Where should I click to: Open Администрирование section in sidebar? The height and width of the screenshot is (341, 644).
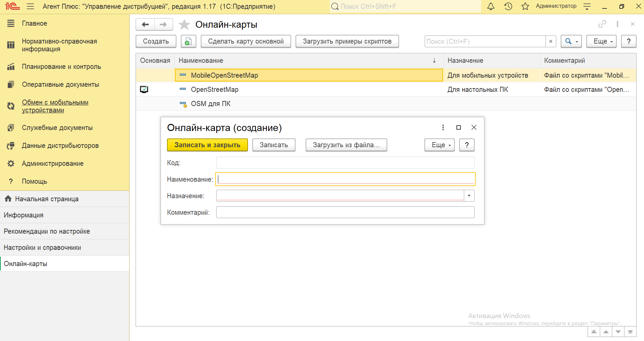pos(53,164)
